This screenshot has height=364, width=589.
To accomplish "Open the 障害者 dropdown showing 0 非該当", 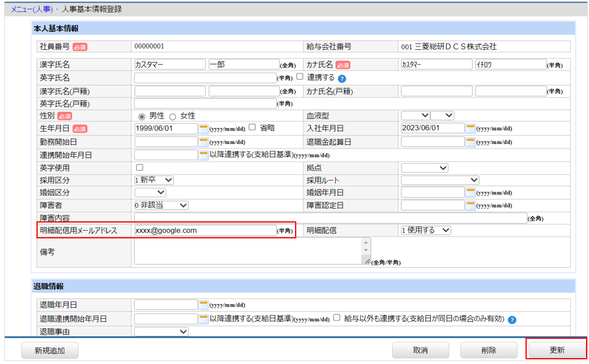I will [x=161, y=205].
